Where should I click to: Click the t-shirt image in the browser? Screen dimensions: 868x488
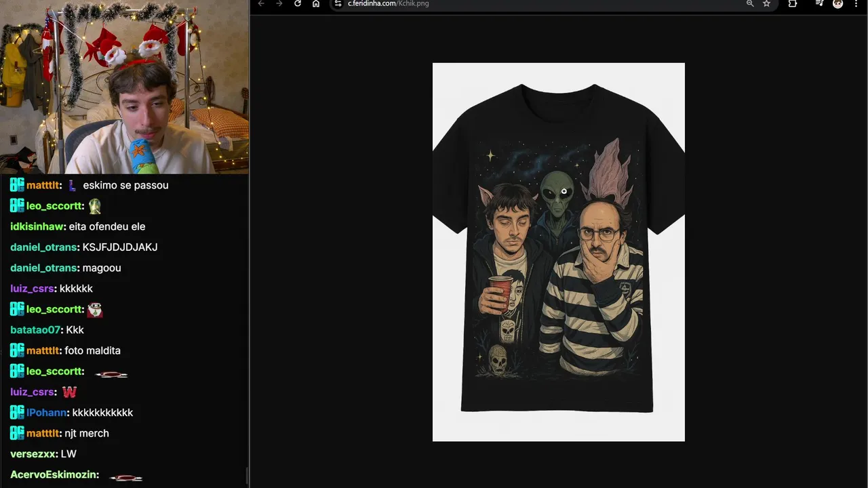(x=559, y=252)
